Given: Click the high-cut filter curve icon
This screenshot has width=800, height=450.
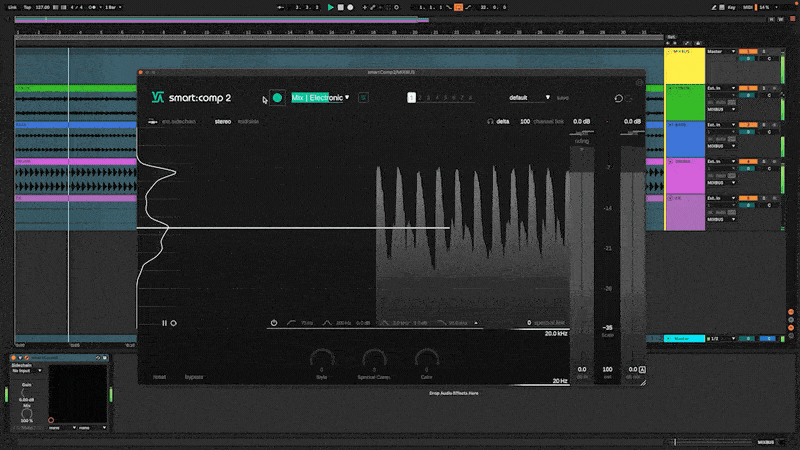Looking at the screenshot, I should [442, 323].
